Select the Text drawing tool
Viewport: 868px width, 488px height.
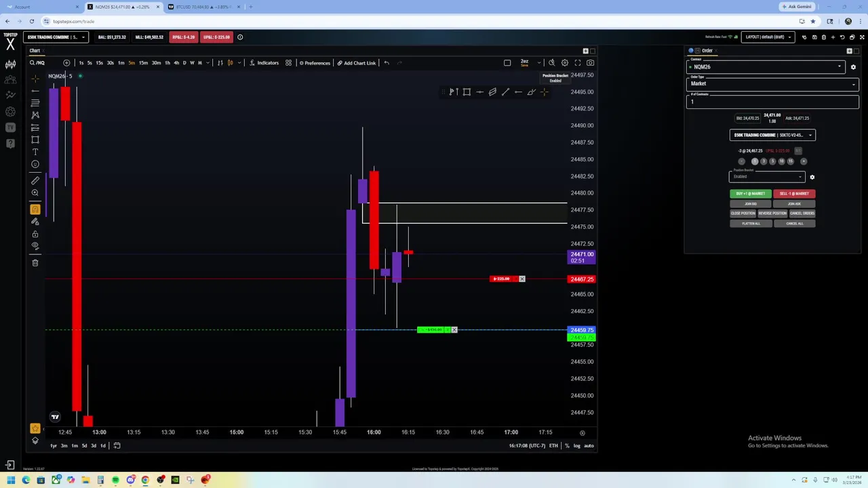(x=35, y=152)
